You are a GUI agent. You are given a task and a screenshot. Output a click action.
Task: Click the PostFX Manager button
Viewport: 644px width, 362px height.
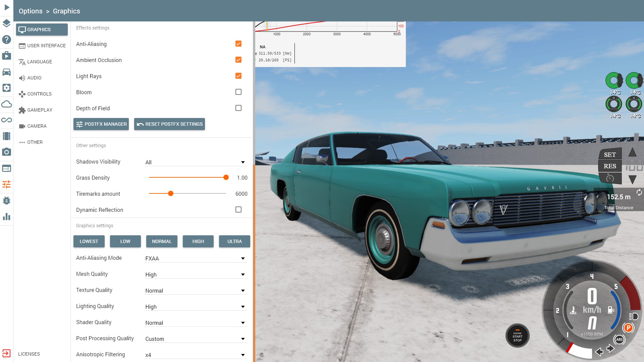tap(101, 124)
